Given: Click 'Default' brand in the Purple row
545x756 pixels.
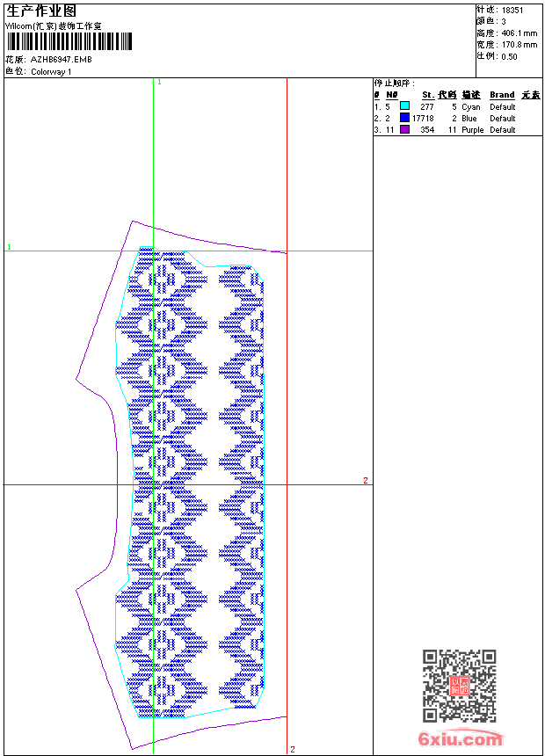Looking at the screenshot, I should [x=503, y=130].
